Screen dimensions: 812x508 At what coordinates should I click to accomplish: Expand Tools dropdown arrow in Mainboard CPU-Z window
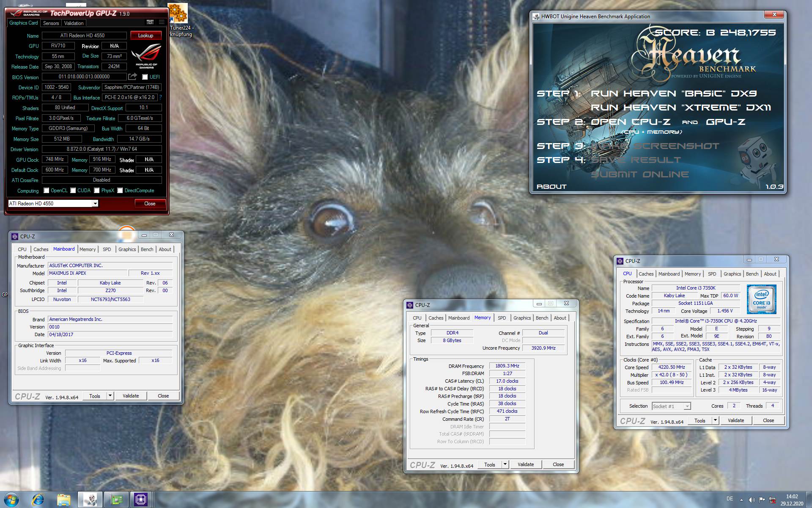110,396
